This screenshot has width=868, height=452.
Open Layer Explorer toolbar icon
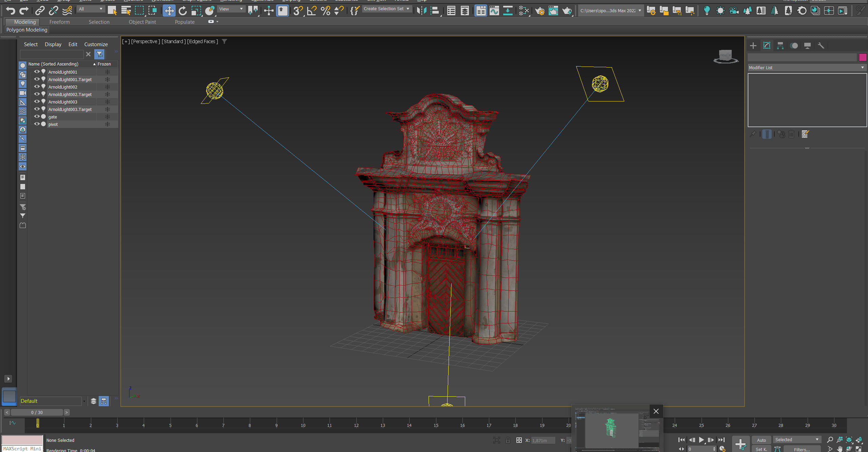pos(465,11)
